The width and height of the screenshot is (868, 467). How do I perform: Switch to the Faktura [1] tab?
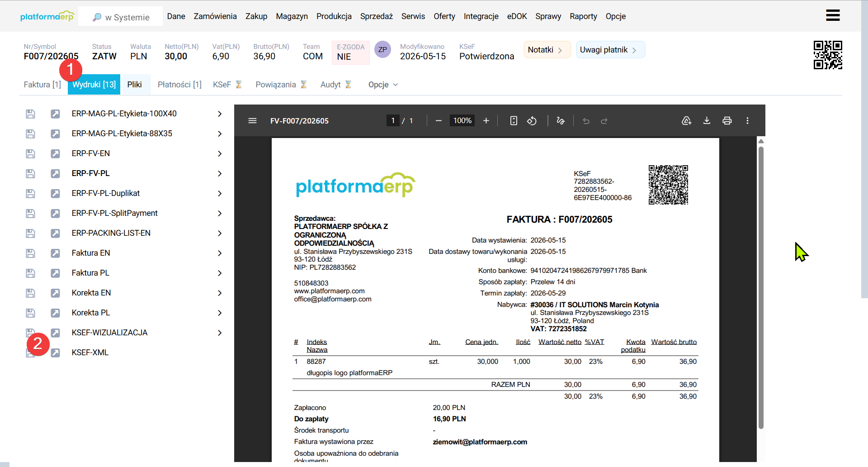click(x=42, y=85)
